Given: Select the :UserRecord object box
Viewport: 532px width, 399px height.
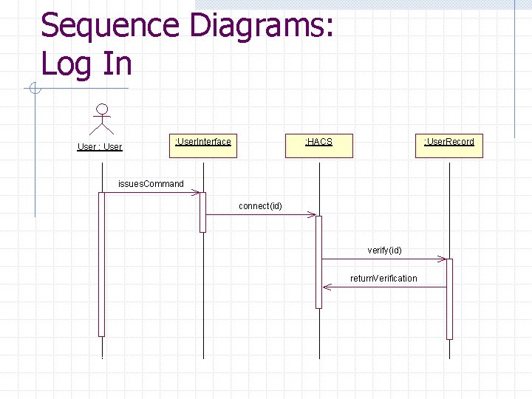Looking at the screenshot, I should (x=449, y=146).
